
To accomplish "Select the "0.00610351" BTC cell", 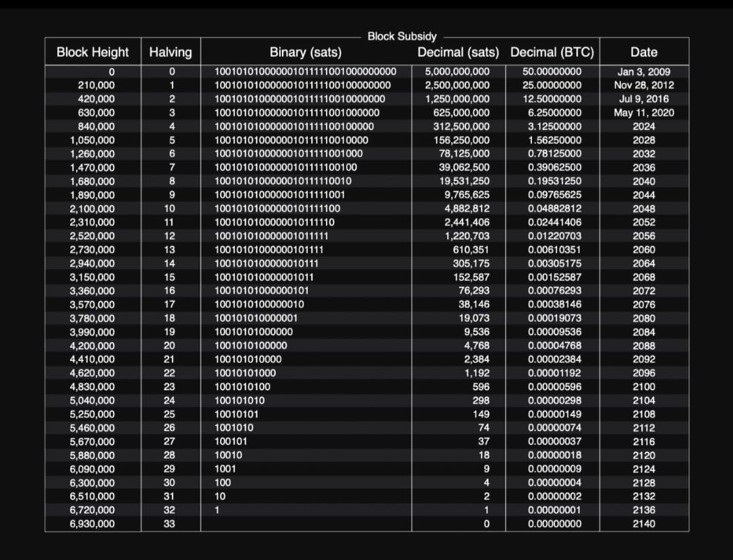I will click(555, 249).
